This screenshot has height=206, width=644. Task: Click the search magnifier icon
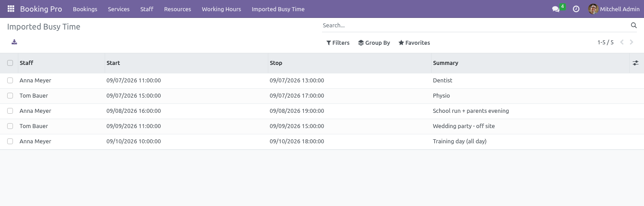coord(634,26)
